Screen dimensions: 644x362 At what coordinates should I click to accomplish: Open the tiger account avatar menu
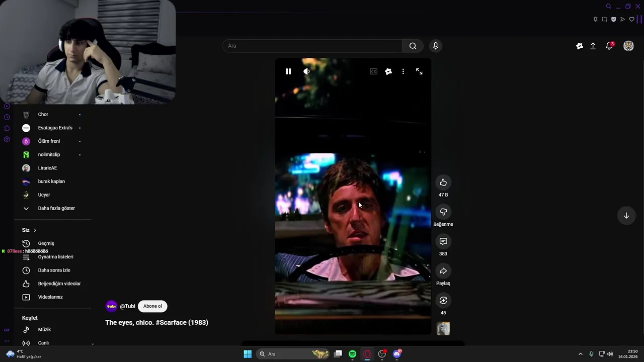pyautogui.click(x=628, y=46)
